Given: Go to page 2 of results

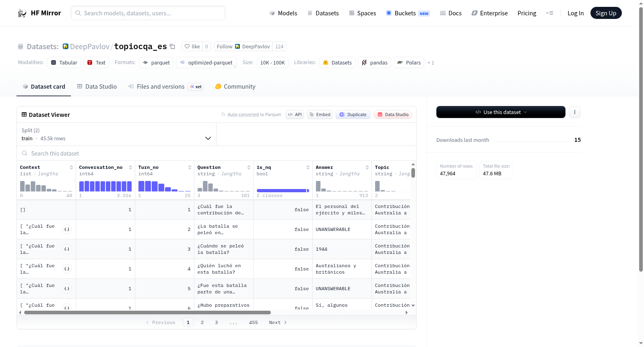Looking at the screenshot, I should click(202, 322).
